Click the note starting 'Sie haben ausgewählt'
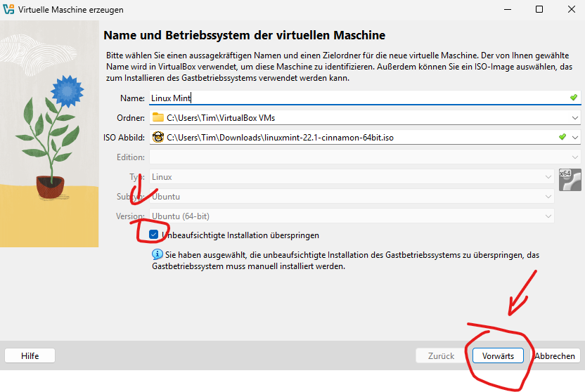The image size is (585, 392). click(345, 261)
